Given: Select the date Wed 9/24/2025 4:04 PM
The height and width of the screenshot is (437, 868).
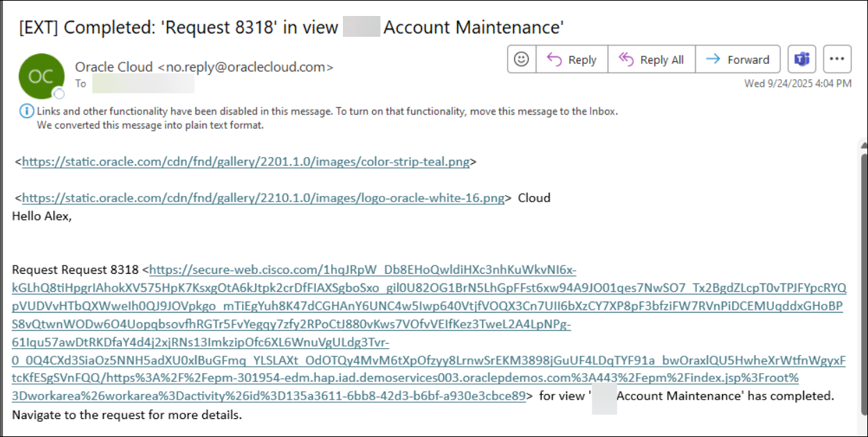Looking at the screenshot, I should 798,83.
